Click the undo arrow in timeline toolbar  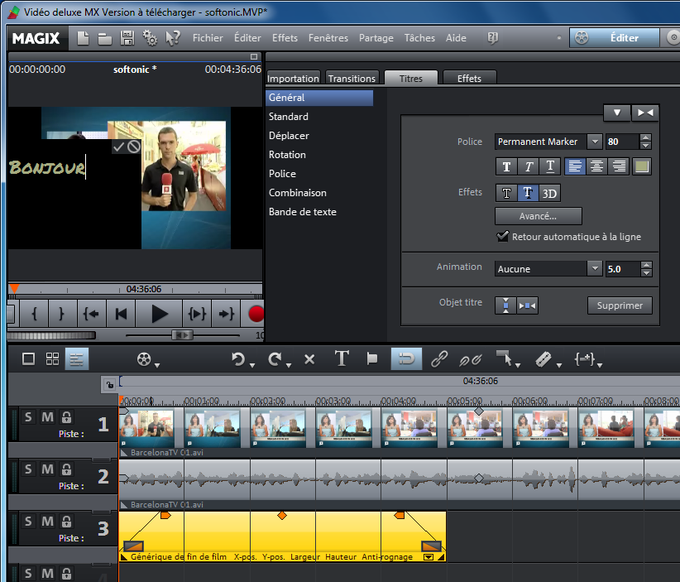pos(238,359)
